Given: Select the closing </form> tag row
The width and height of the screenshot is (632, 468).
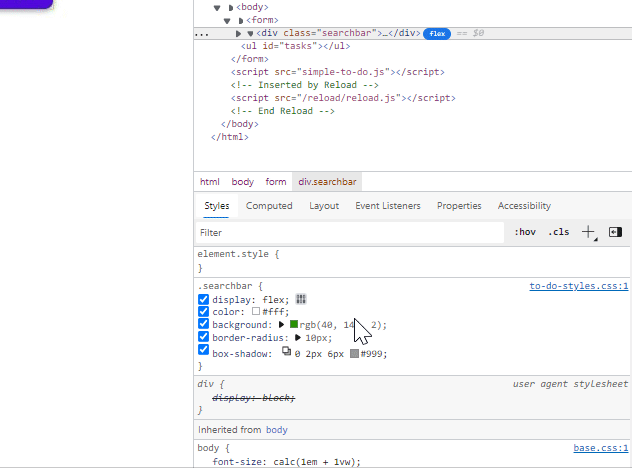Looking at the screenshot, I should tap(249, 59).
